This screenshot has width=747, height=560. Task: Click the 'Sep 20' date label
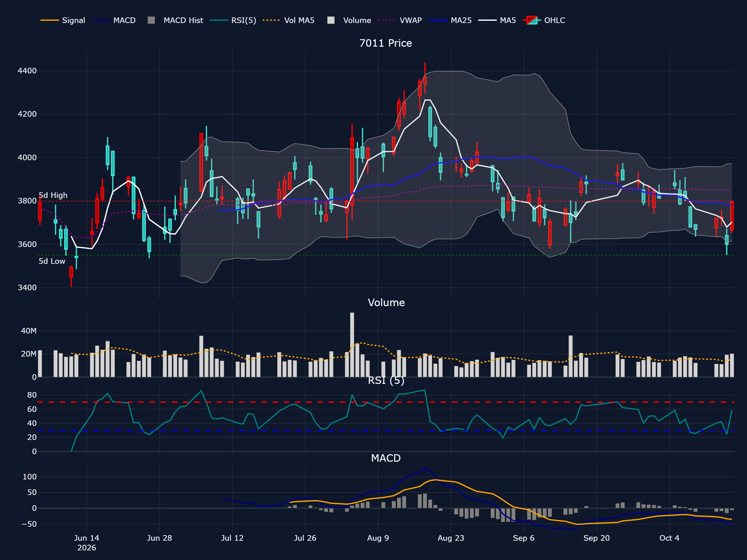(x=596, y=538)
